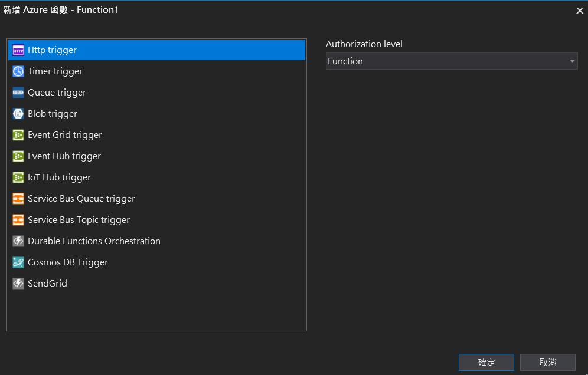Click the Http trigger icon
588x375 pixels.
(18, 50)
